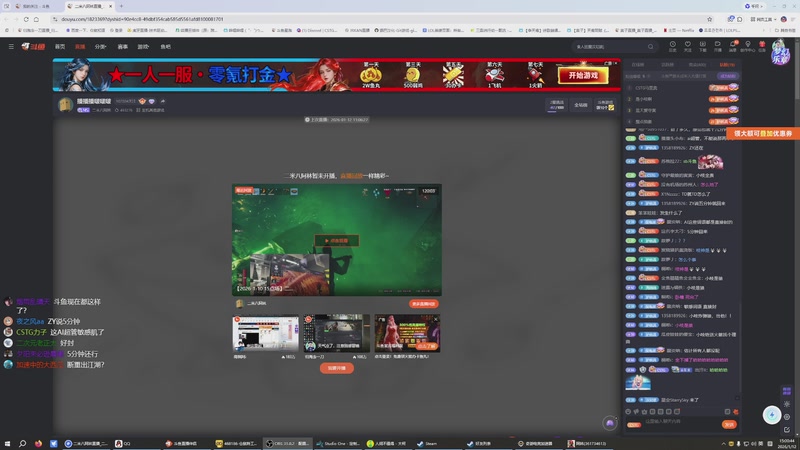800x450 pixels.
Task: Close the top banner advertisement
Action: (x=615, y=63)
